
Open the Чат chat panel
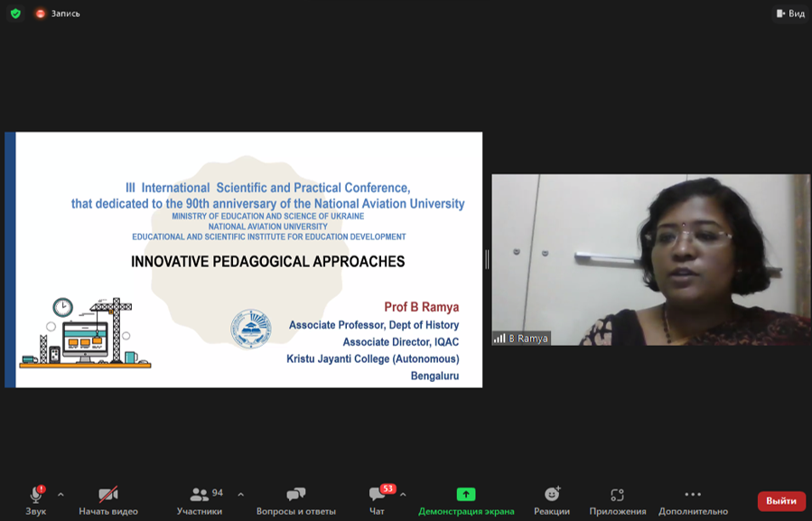point(378,499)
